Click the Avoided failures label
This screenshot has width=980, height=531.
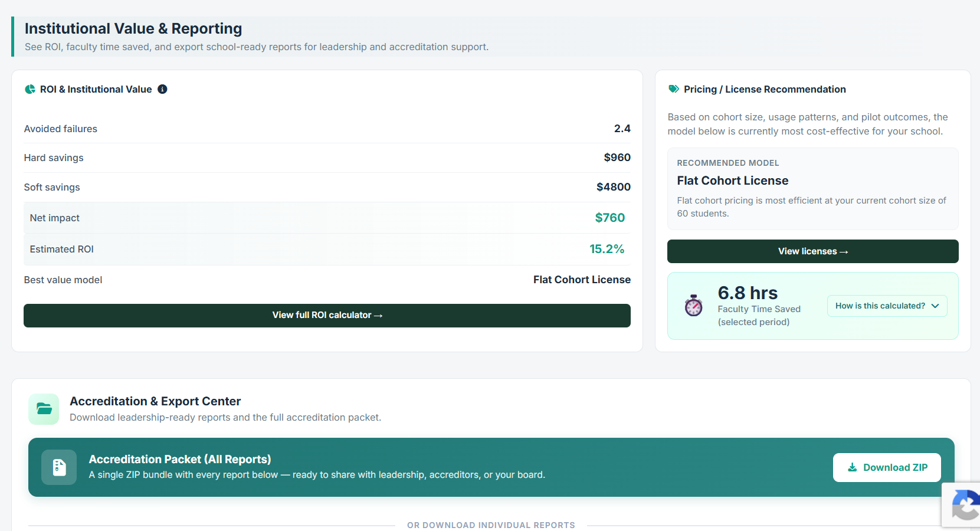[60, 129]
